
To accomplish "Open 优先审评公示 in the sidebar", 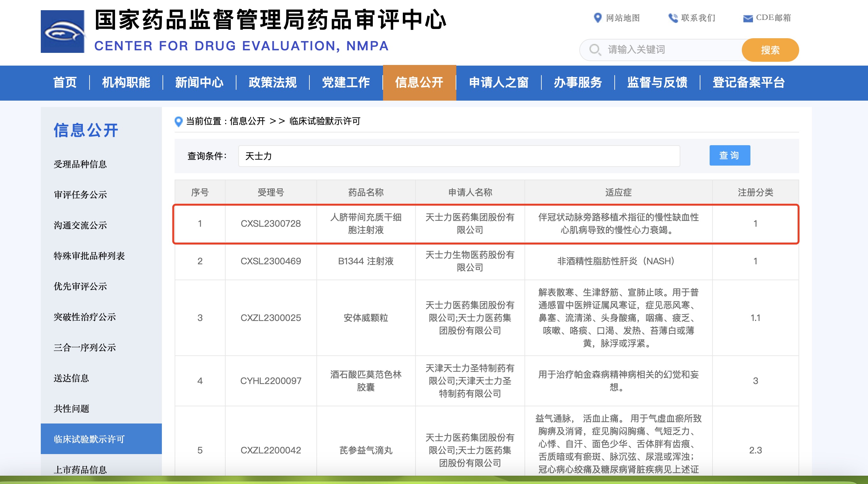I will [x=80, y=287].
